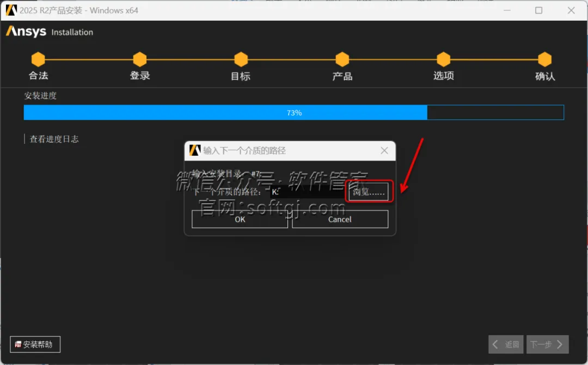Select the 选项 step hexagon
588x365 pixels.
click(443, 59)
